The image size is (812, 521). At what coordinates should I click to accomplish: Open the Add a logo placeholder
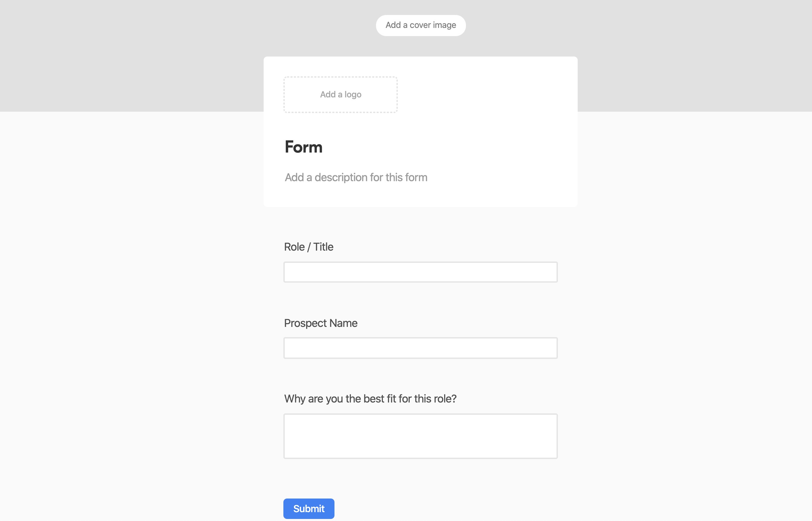(x=341, y=95)
